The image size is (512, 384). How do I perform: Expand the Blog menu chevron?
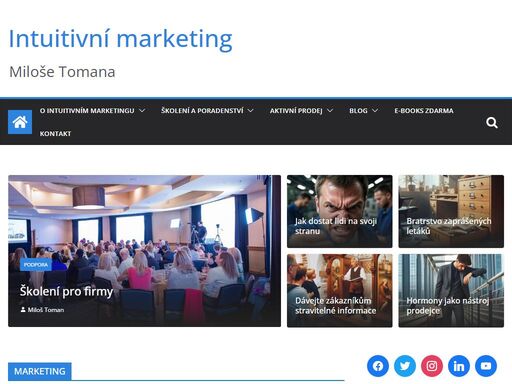click(375, 110)
